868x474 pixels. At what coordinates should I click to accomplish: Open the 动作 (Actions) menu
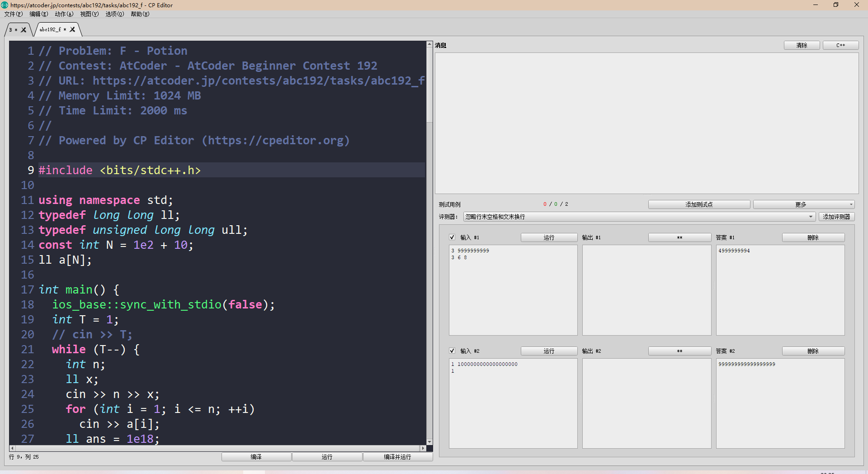point(64,14)
